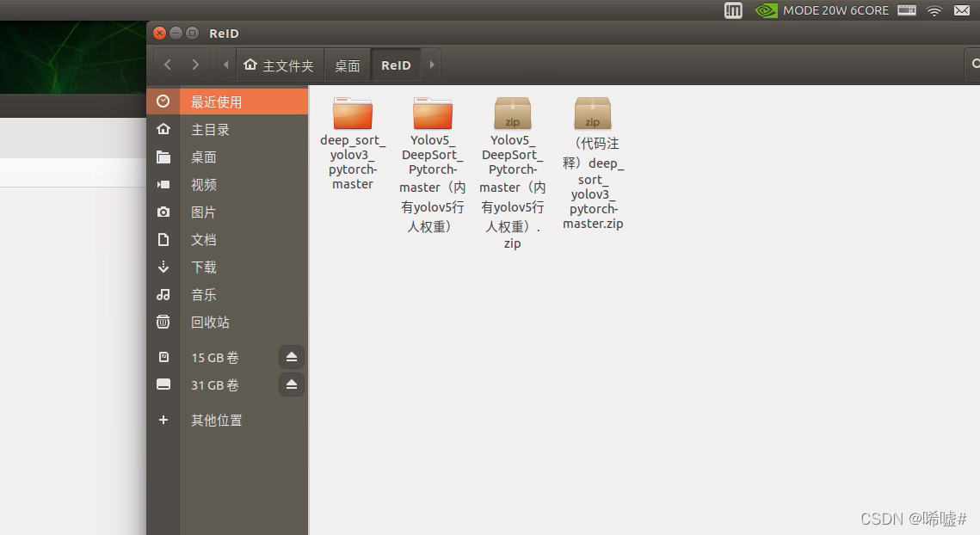Click the path bar right scroll arrow

[431, 65]
